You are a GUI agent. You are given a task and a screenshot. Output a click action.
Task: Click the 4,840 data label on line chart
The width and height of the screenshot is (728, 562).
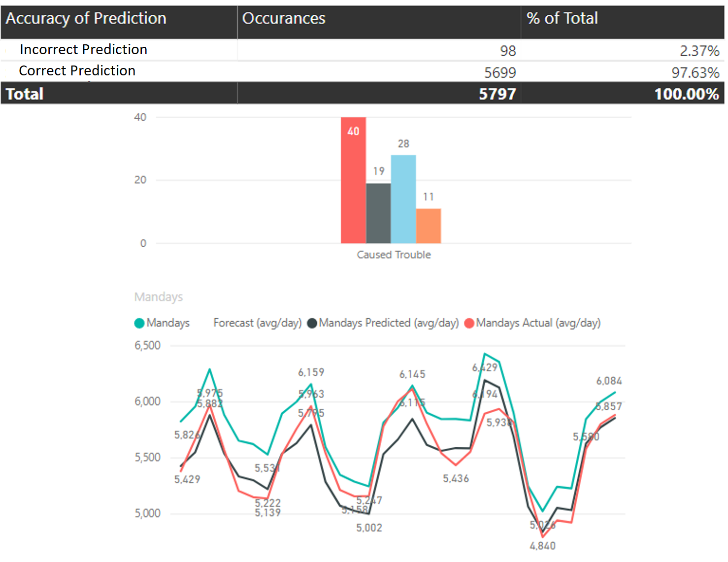(x=542, y=546)
